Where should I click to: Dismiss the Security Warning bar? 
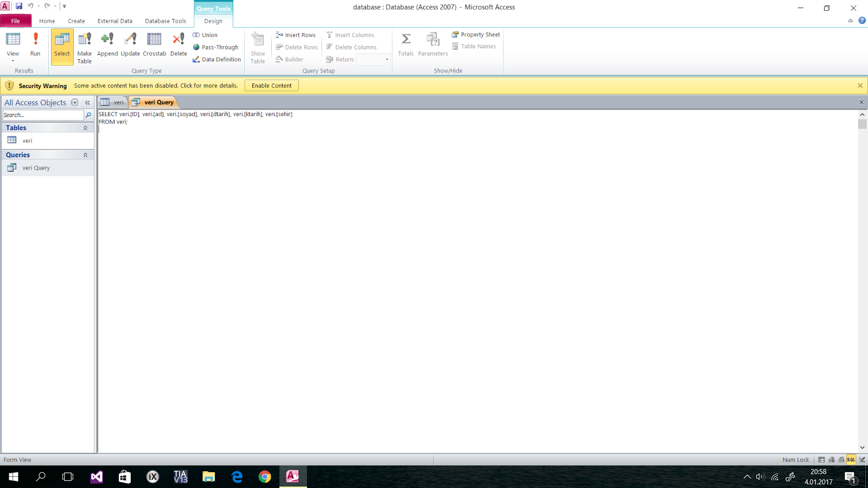point(860,86)
